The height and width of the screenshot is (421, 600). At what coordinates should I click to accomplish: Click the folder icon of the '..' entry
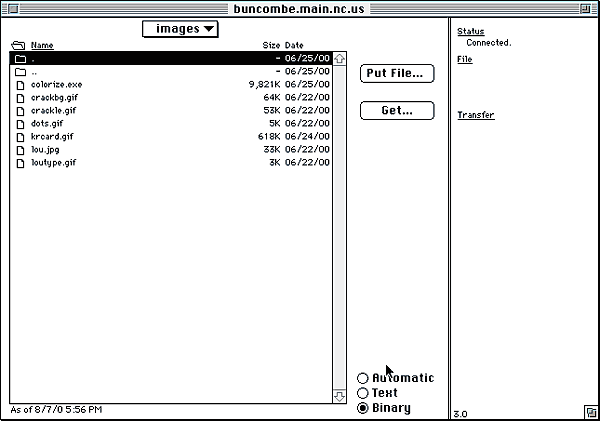(x=20, y=72)
